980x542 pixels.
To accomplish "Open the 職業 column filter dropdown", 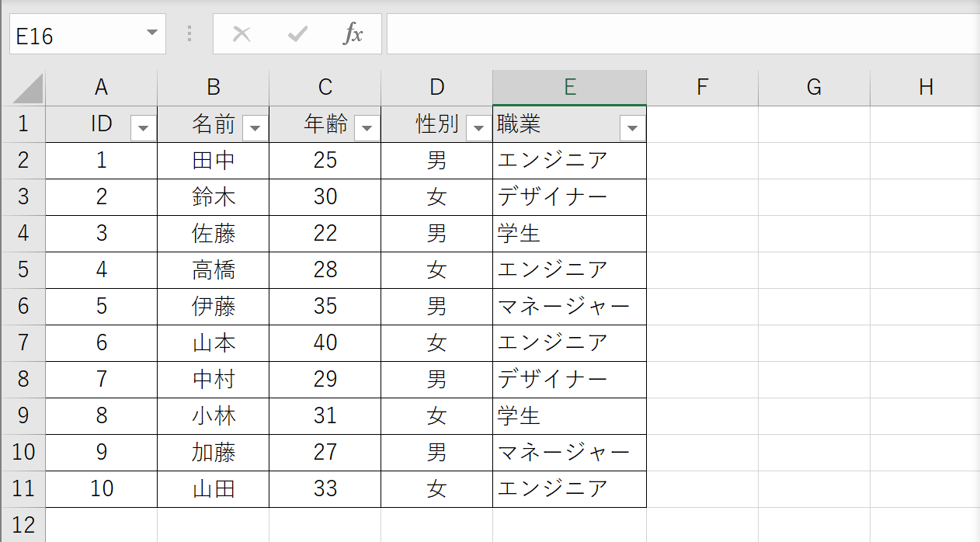I will tap(631, 126).
